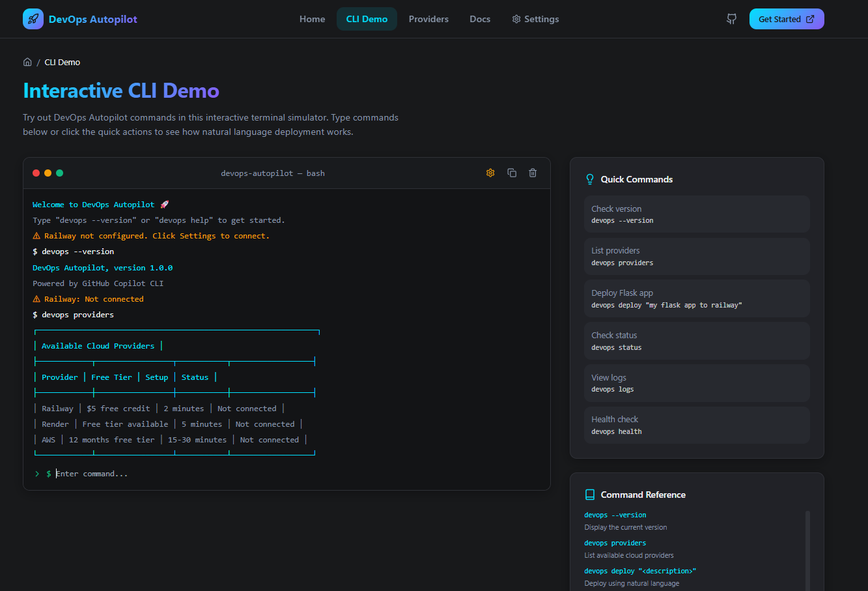The image size is (868, 591).
Task: Click the CLI Demo breadcrumb text
Action: pos(63,62)
